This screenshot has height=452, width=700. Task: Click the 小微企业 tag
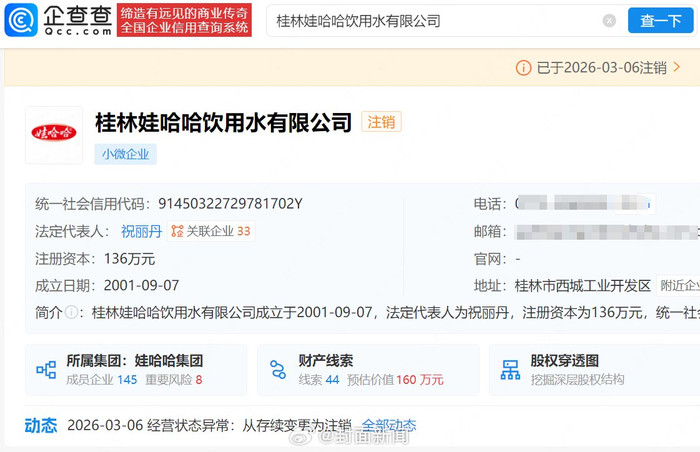tap(125, 154)
